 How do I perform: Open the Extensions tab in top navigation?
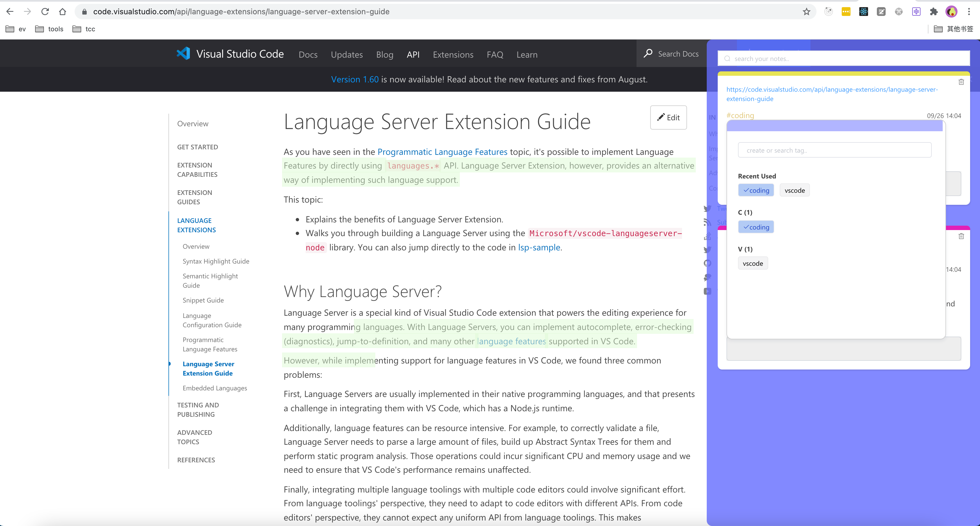tap(453, 54)
